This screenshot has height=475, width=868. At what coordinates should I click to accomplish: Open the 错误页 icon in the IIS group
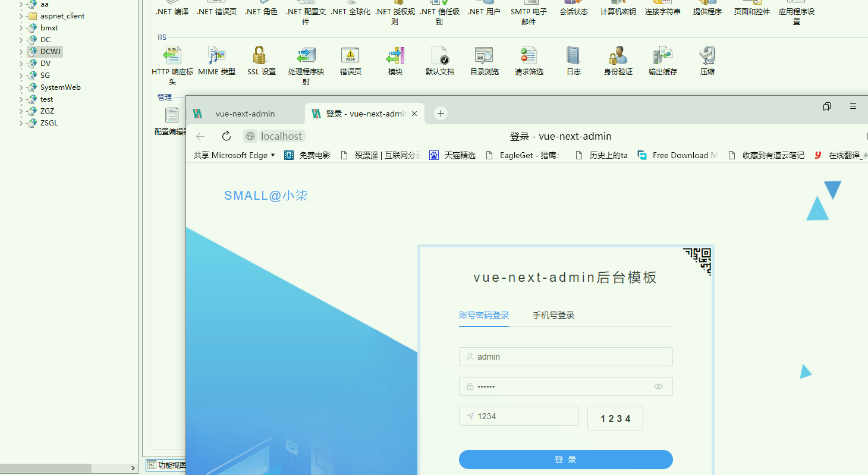click(350, 56)
